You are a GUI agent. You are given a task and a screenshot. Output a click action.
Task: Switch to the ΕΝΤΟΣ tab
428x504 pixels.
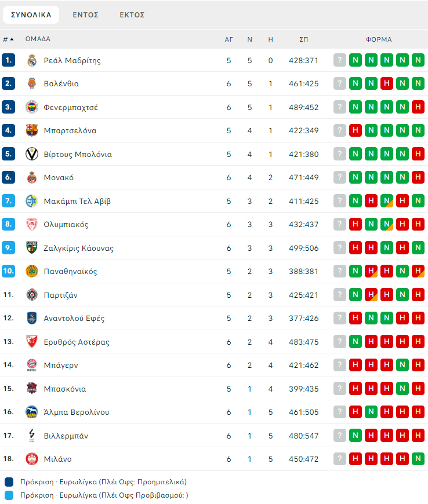coord(85,14)
